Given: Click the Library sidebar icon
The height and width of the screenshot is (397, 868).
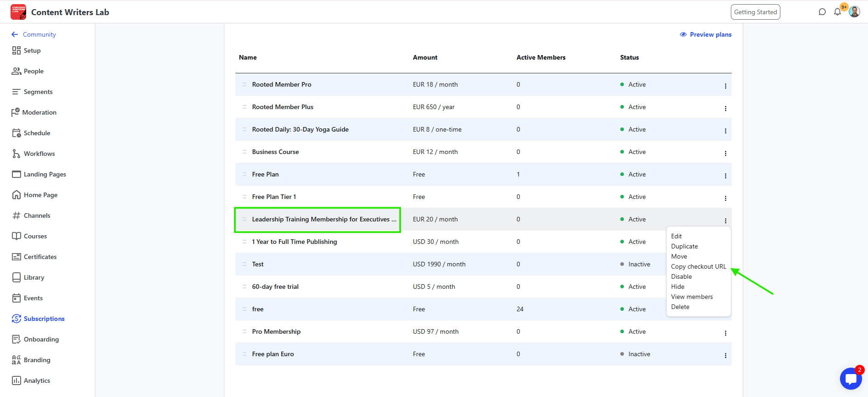Looking at the screenshot, I should (x=17, y=277).
